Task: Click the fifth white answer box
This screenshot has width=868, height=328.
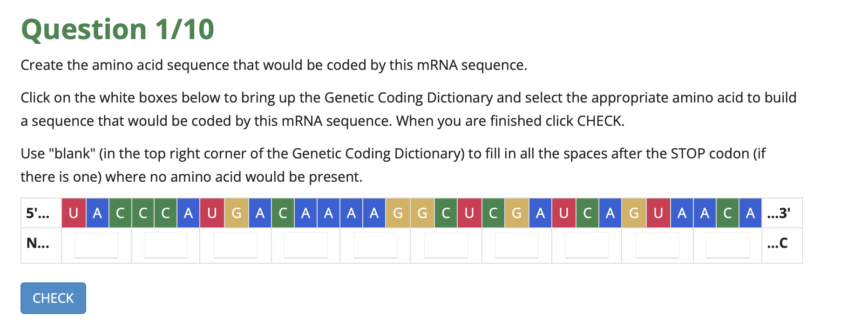Action: (x=375, y=244)
